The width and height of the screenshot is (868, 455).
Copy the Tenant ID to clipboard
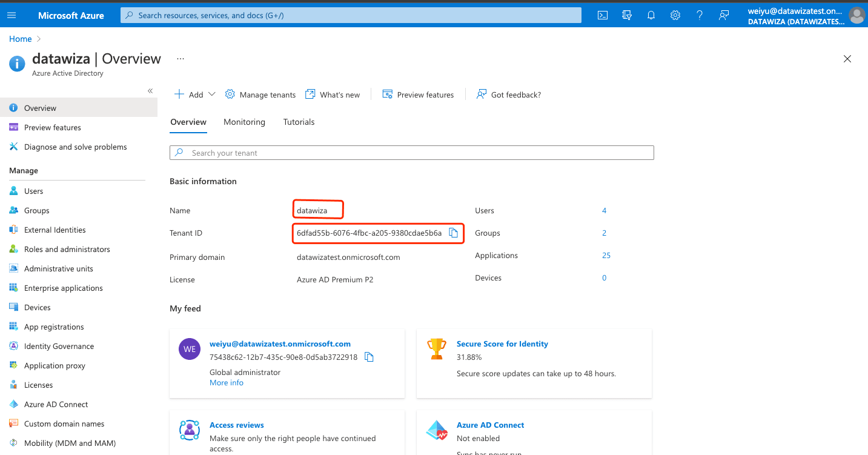[x=453, y=233]
